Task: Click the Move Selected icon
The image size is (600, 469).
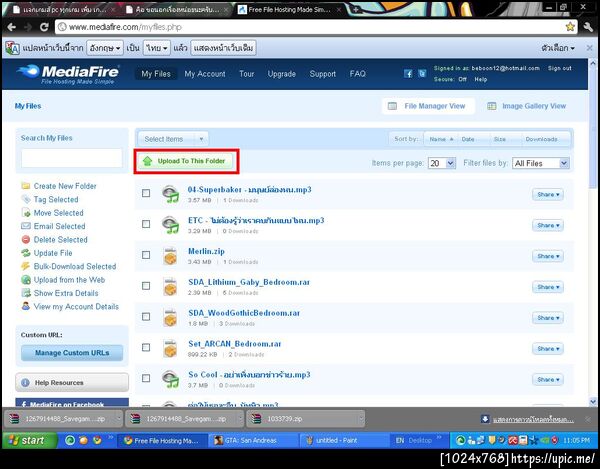Action: (26, 213)
